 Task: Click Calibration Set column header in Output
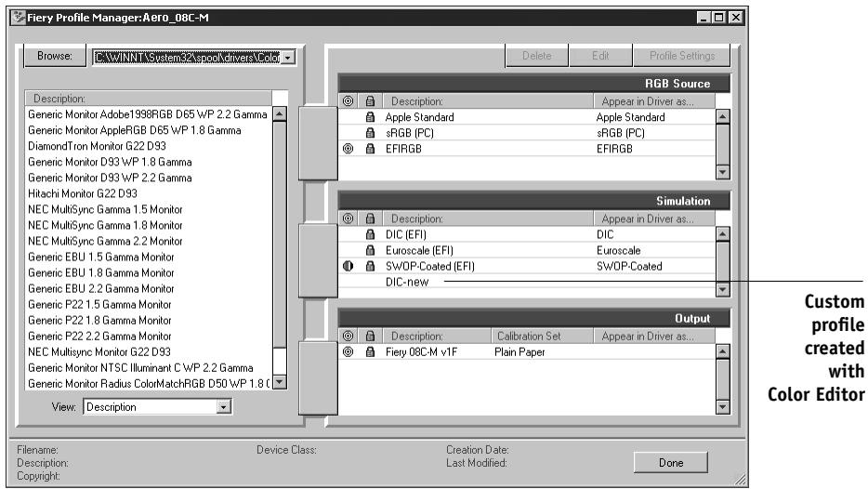coord(542,337)
